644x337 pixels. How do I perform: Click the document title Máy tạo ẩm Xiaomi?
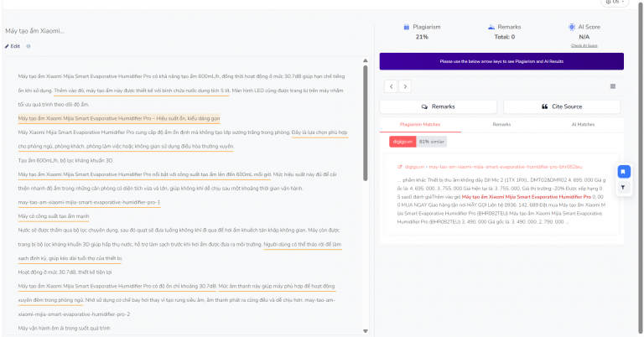(34, 31)
